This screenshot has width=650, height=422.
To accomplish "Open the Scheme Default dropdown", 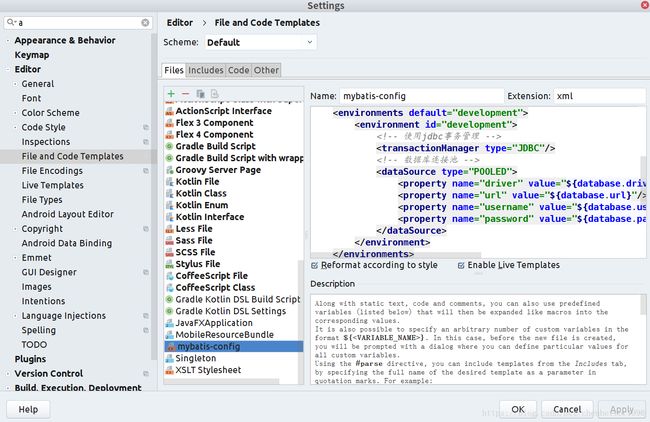I will coord(261,42).
